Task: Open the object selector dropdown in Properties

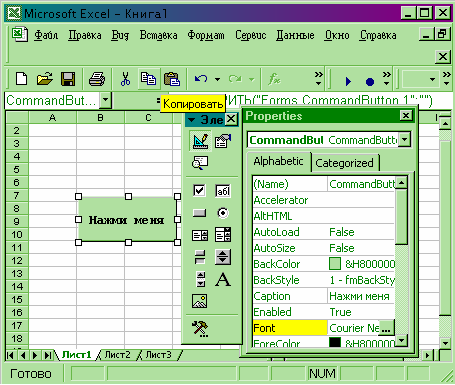Action: (x=404, y=140)
